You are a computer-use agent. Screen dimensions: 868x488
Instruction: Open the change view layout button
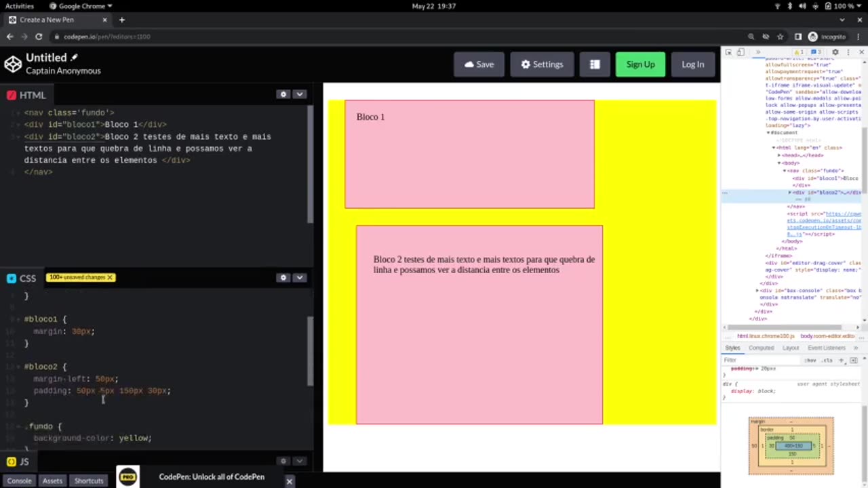pyautogui.click(x=595, y=64)
